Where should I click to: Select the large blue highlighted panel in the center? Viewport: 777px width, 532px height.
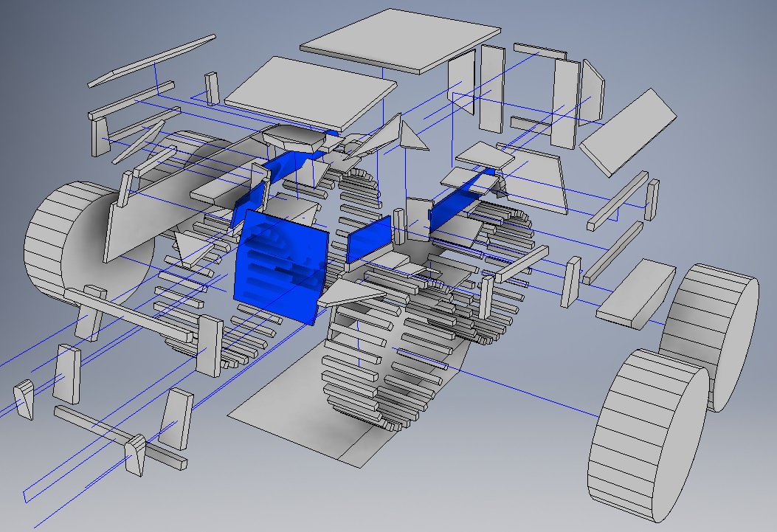pyautogui.click(x=279, y=267)
